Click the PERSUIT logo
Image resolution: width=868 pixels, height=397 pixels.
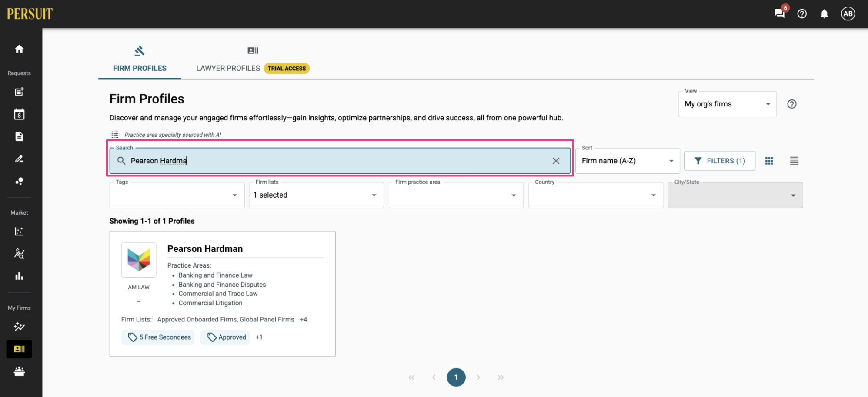(x=30, y=14)
